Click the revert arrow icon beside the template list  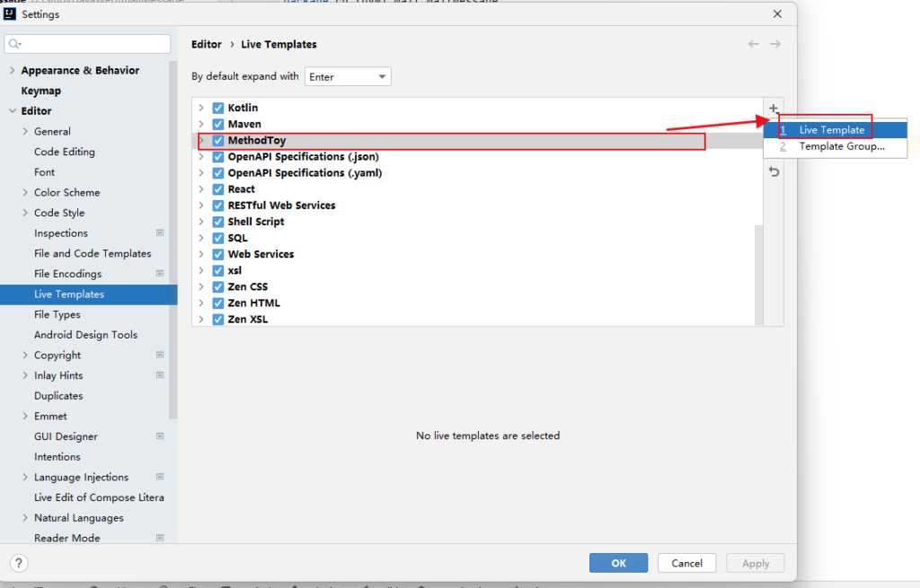coord(774,171)
